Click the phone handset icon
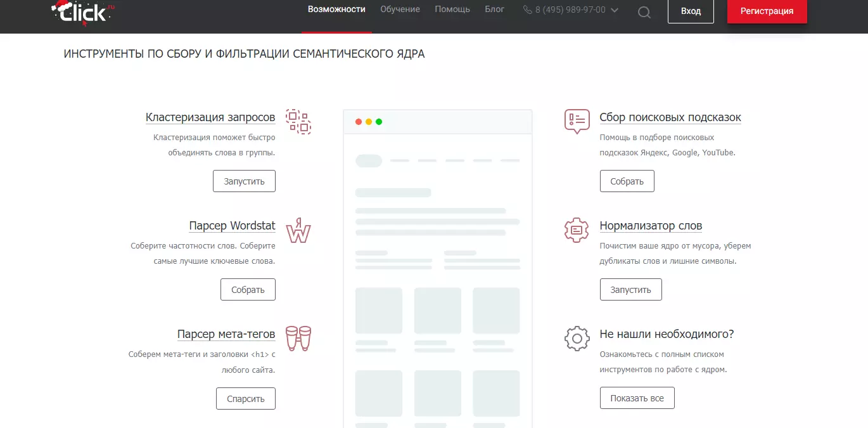This screenshot has width=868, height=428. (x=528, y=10)
